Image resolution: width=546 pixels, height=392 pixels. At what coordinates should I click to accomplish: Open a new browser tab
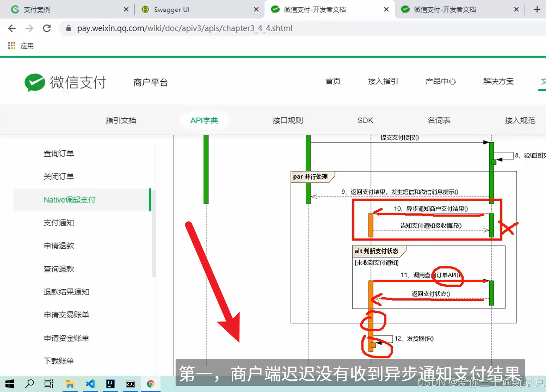point(536,9)
